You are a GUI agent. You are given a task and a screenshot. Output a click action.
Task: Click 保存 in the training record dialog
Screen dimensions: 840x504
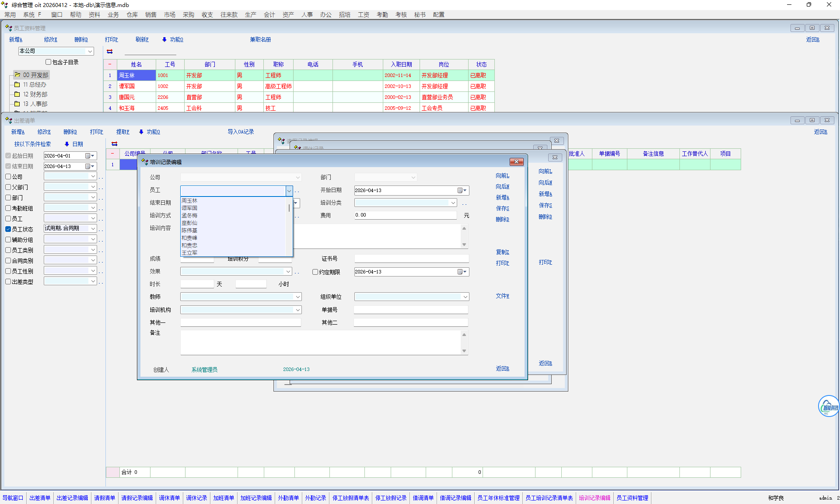coord(502,208)
